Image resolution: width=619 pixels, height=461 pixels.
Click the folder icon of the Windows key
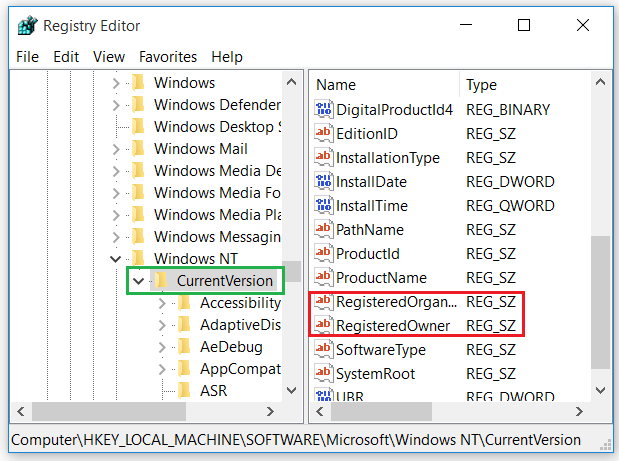pyautogui.click(x=138, y=83)
